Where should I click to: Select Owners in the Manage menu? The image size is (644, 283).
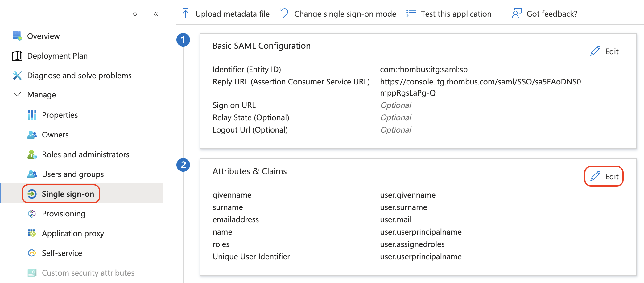55,135
